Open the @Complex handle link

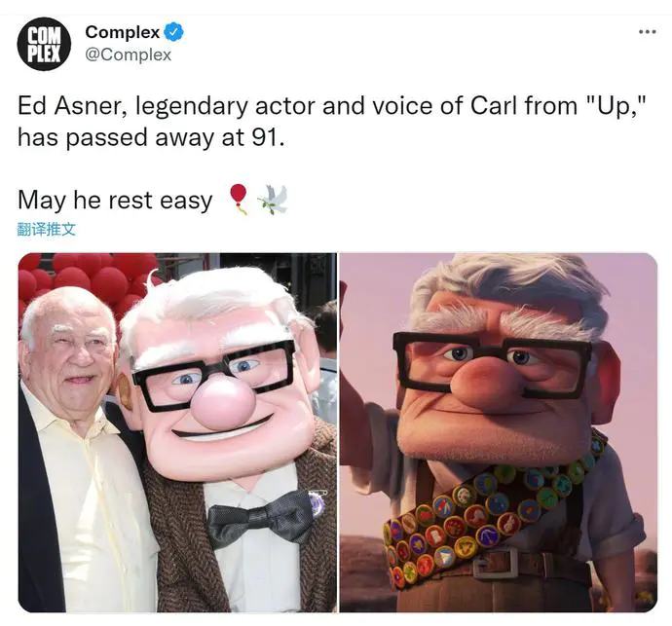coord(129,55)
